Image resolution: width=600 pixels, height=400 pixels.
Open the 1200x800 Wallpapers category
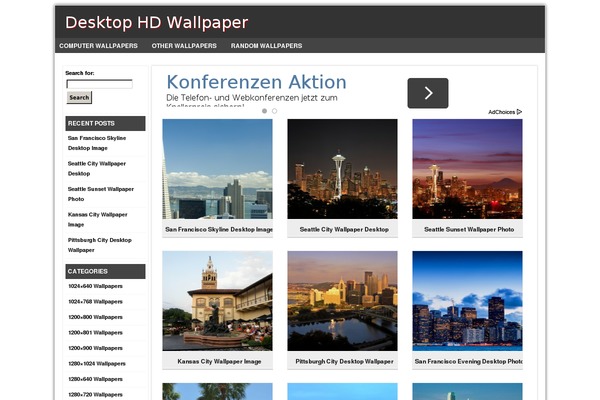click(95, 317)
